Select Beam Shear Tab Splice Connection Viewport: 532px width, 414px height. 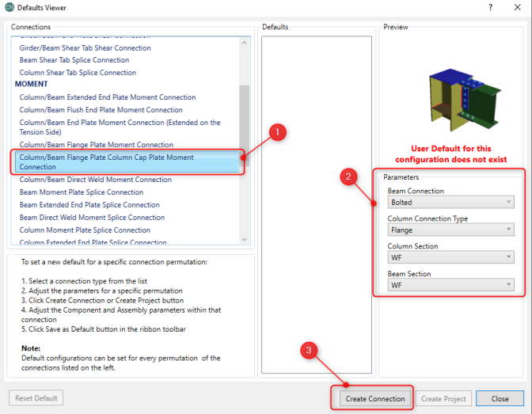click(x=74, y=60)
